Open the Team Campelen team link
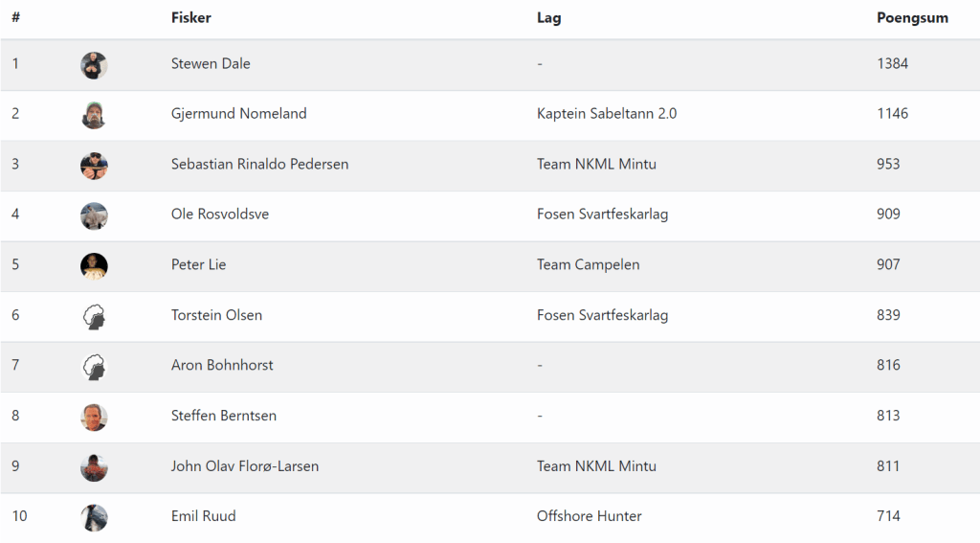The width and height of the screenshot is (980, 543). [588, 265]
